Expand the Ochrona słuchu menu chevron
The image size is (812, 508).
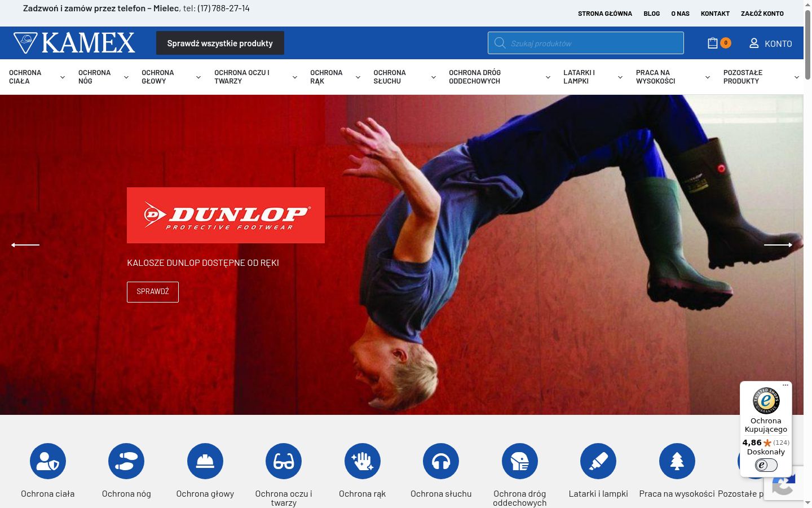pyautogui.click(x=434, y=77)
